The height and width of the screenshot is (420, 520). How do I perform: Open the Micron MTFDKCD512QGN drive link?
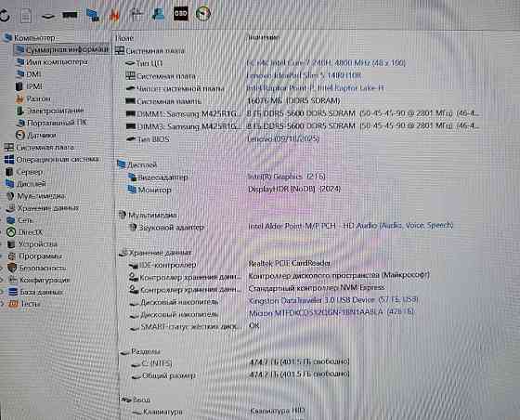[331, 312]
